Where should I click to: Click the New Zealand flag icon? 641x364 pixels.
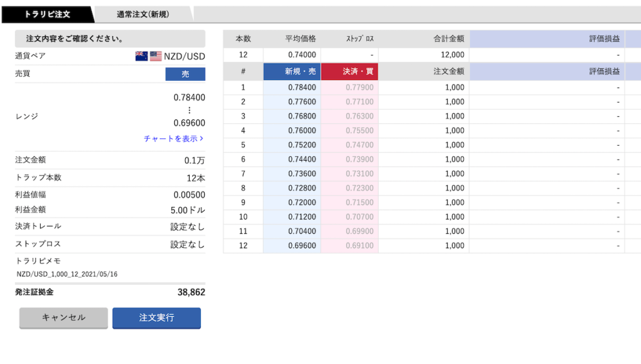click(141, 56)
